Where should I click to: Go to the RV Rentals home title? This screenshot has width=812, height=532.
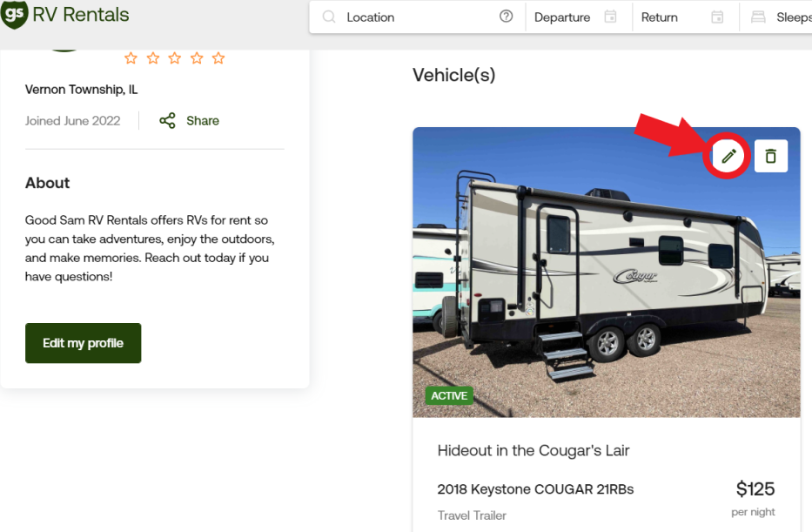(x=81, y=15)
